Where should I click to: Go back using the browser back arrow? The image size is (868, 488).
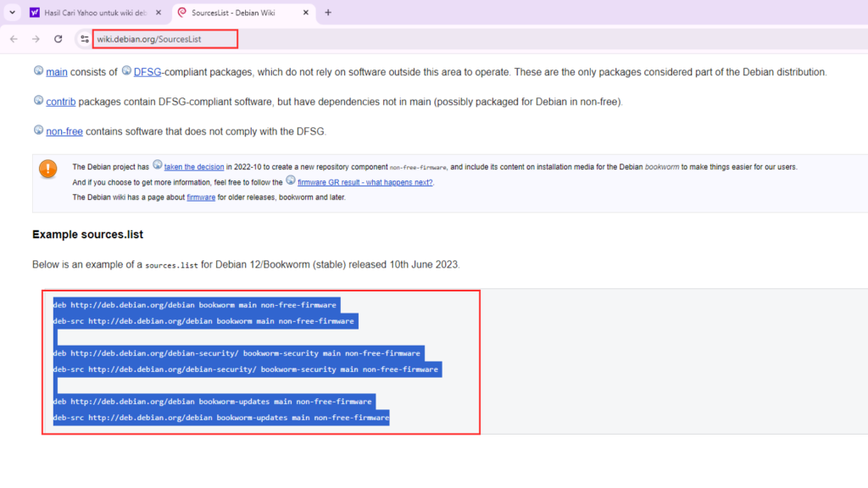click(x=14, y=39)
